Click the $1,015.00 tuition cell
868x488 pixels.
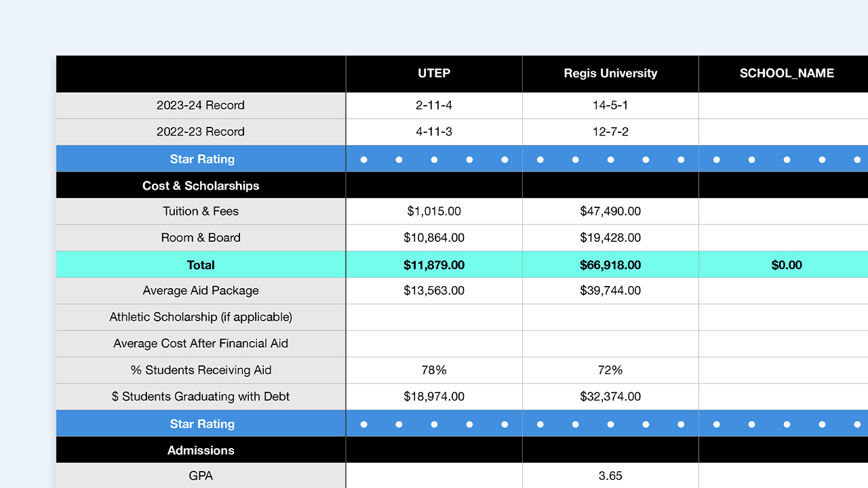pyautogui.click(x=434, y=211)
